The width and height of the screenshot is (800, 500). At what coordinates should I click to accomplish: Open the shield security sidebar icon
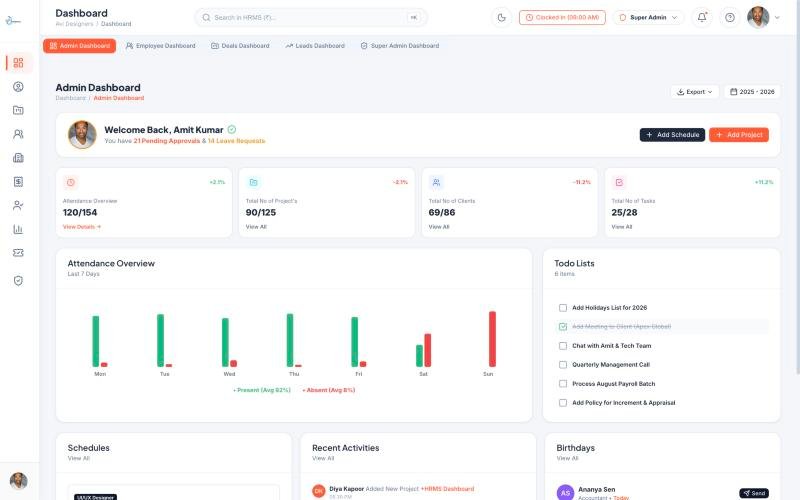click(x=18, y=281)
